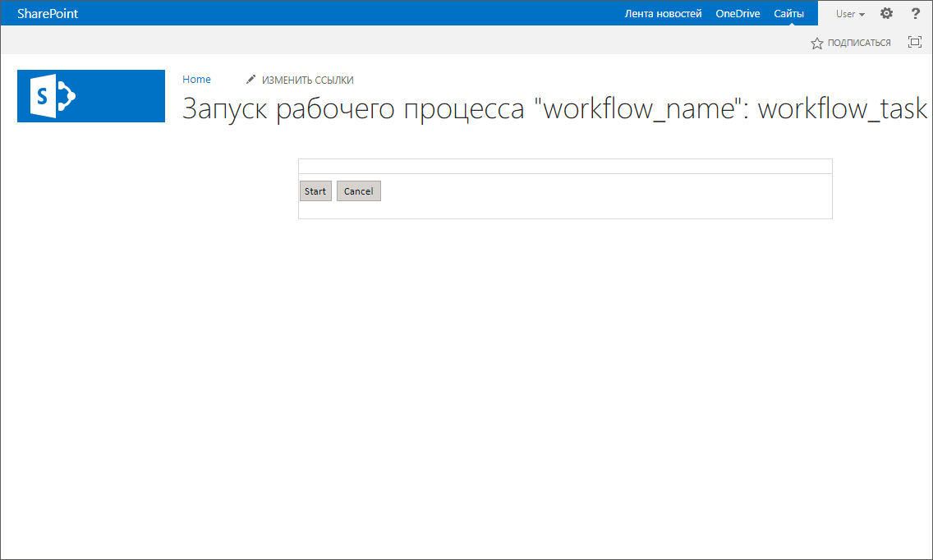Click the star icon to follow site
The image size is (933, 560).
coord(816,43)
